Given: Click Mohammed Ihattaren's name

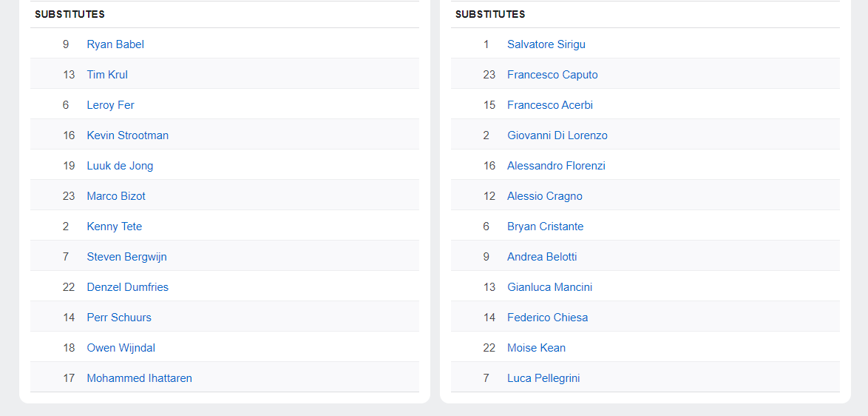Looking at the screenshot, I should click(x=139, y=378).
